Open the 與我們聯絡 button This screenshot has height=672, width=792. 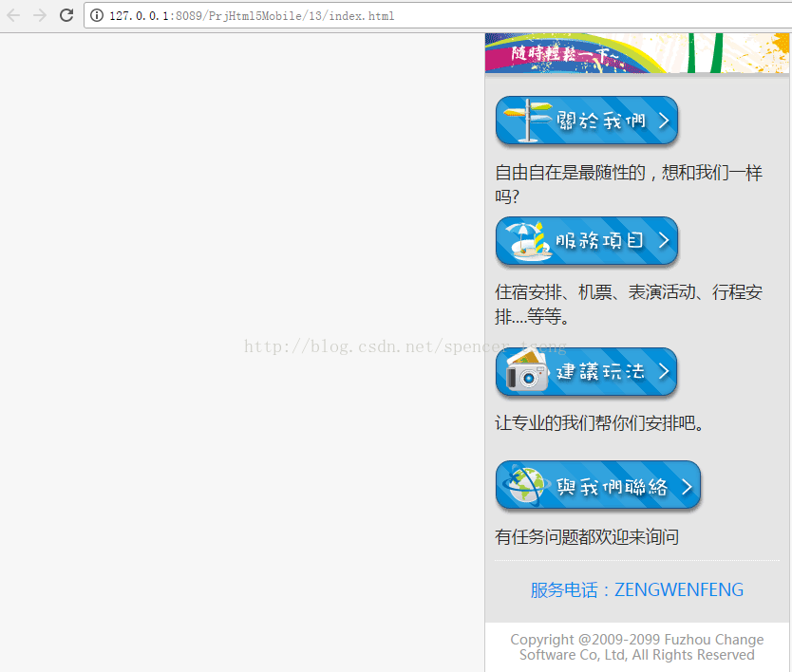598,485
